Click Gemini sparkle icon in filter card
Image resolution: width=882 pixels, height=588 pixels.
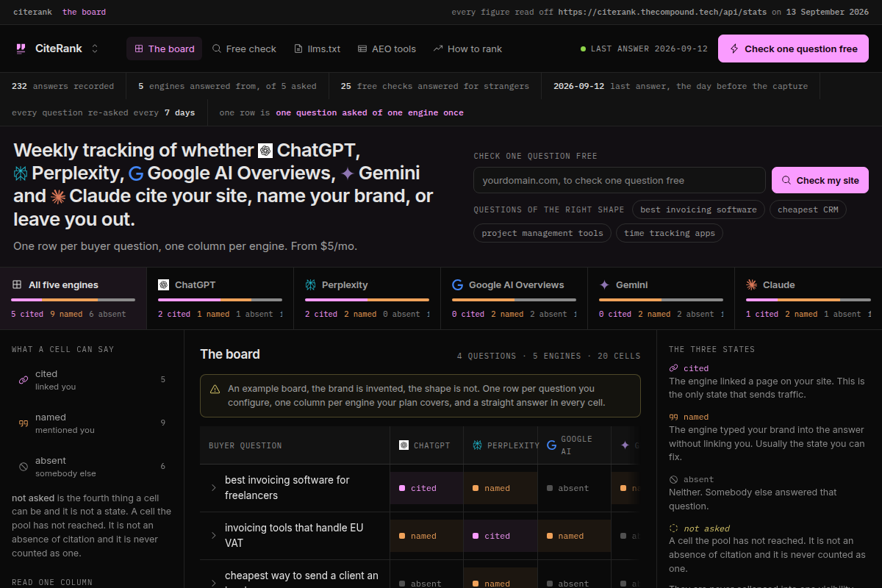(604, 284)
